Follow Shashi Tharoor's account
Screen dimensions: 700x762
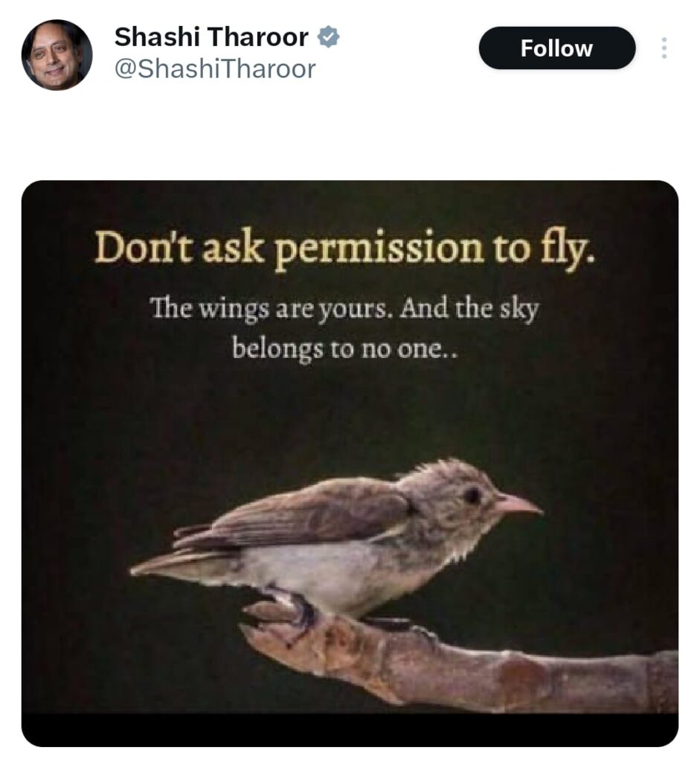point(556,48)
